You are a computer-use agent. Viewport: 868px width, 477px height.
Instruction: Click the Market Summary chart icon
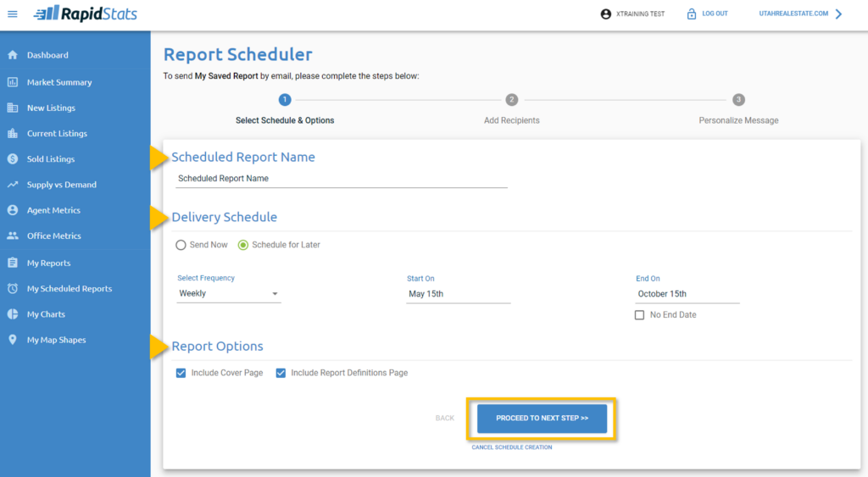(x=13, y=82)
